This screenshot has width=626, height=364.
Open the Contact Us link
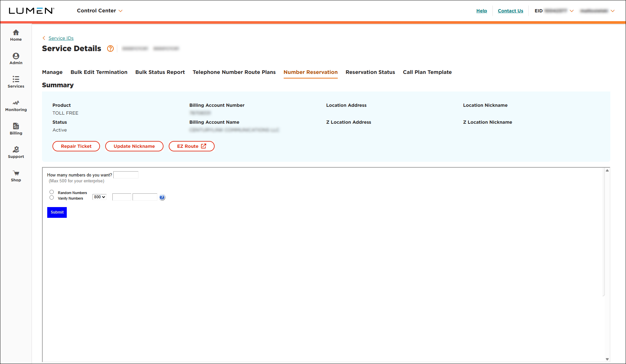point(510,10)
